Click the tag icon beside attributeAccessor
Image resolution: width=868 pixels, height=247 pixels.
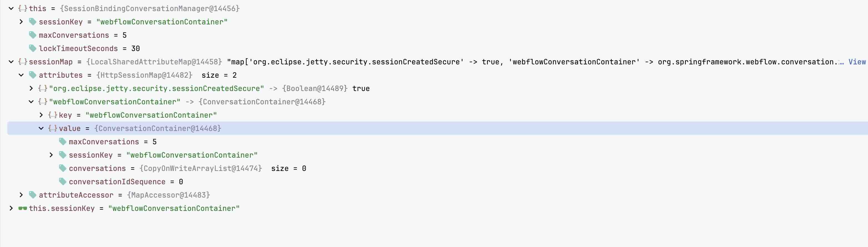33,195
